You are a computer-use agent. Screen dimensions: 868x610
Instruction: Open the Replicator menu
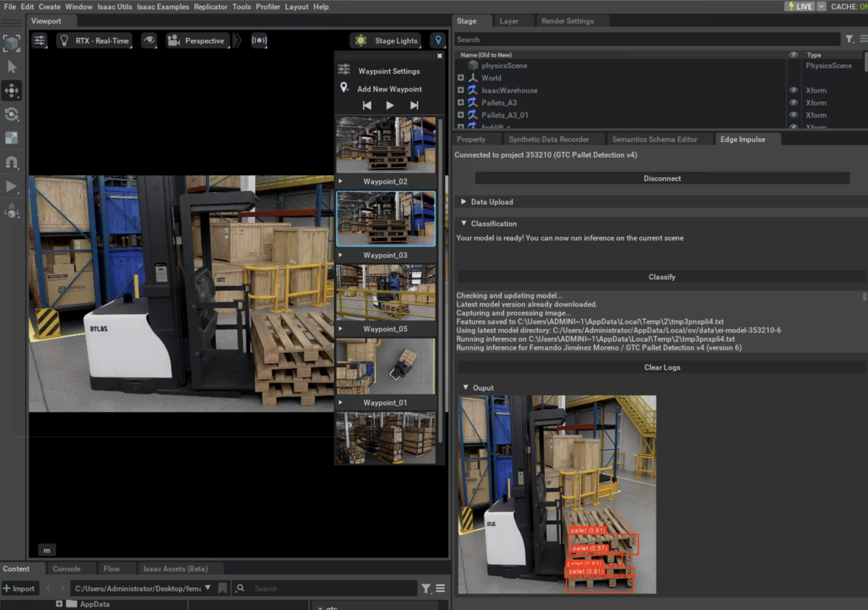tap(210, 7)
